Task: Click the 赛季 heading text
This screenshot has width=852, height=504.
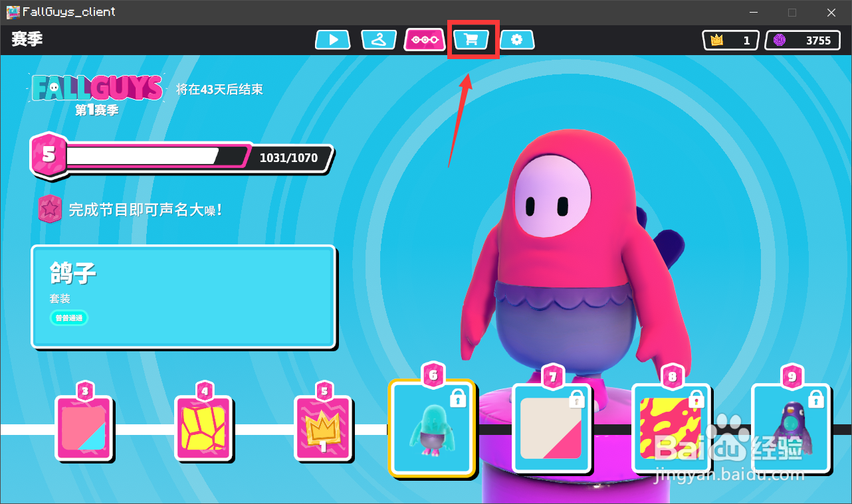Action: pos(27,39)
